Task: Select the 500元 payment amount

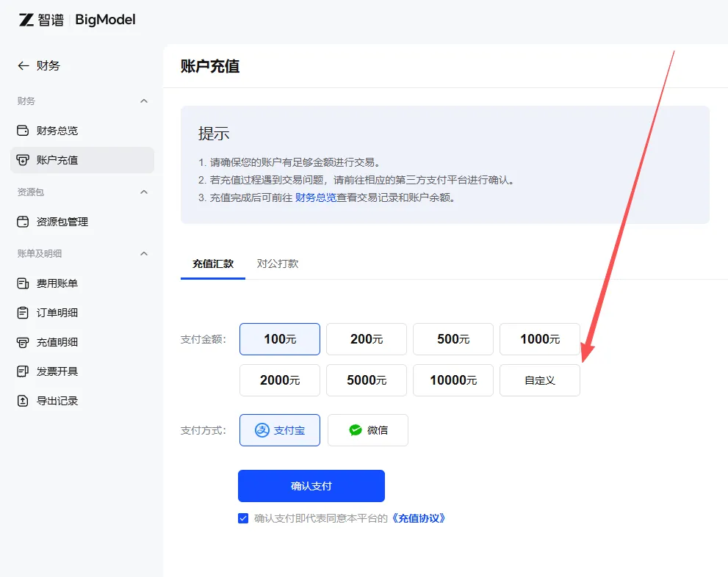Action: click(453, 339)
